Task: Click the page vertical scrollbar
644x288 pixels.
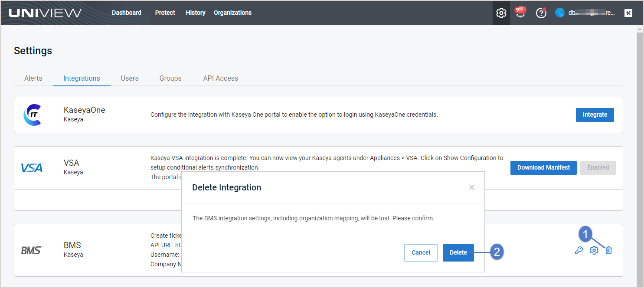Action: pos(640,156)
